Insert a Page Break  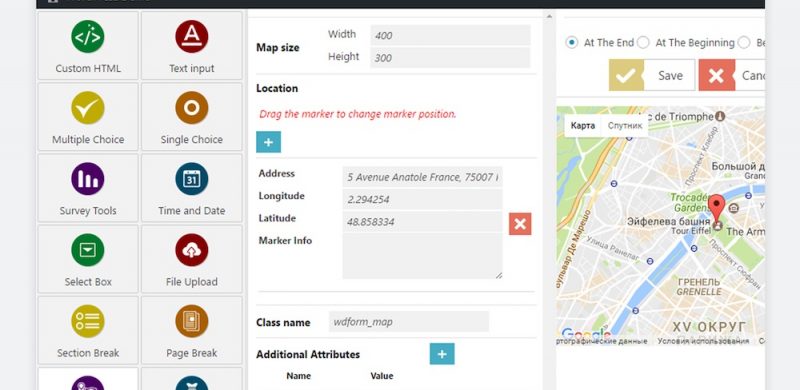tap(191, 330)
